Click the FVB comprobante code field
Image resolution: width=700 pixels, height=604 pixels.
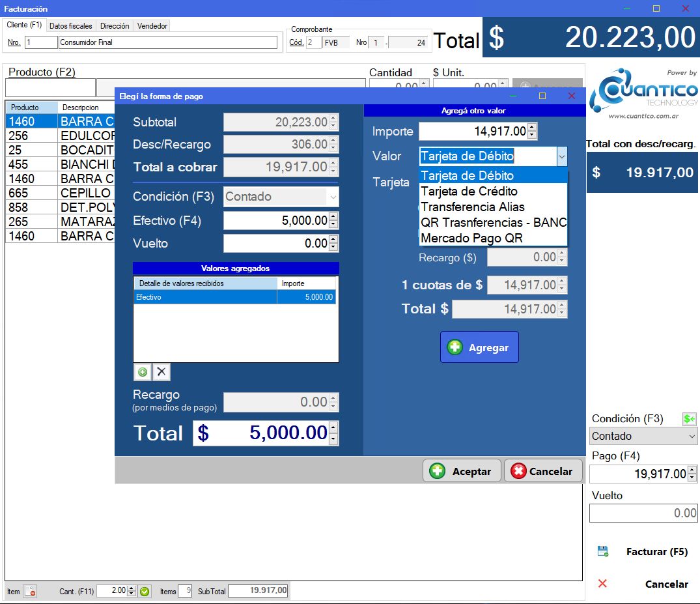336,43
